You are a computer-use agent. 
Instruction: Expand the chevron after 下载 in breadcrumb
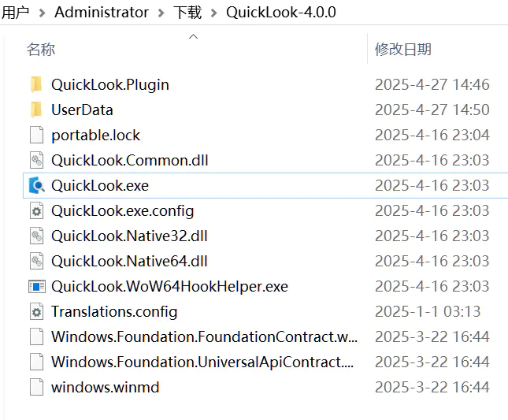coord(213,13)
